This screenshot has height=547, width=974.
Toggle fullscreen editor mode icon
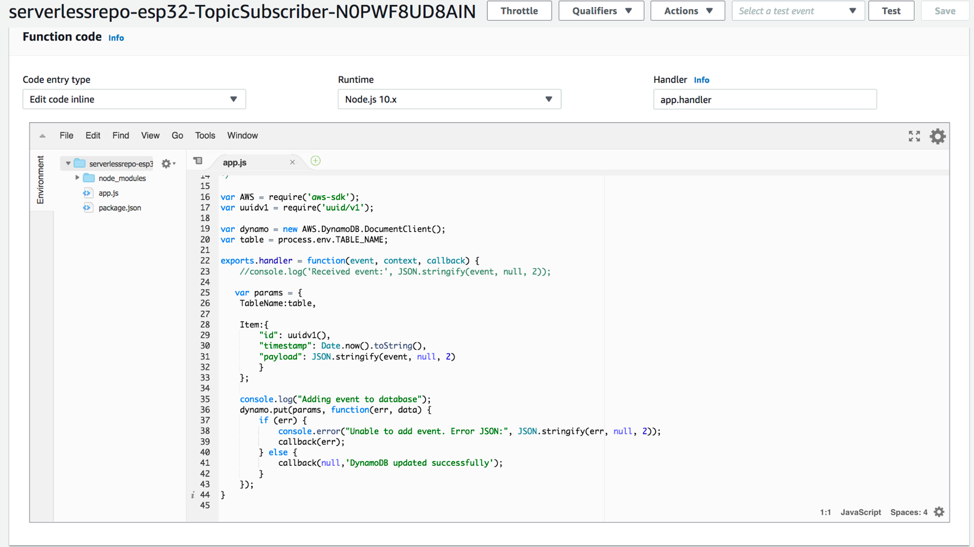[914, 136]
